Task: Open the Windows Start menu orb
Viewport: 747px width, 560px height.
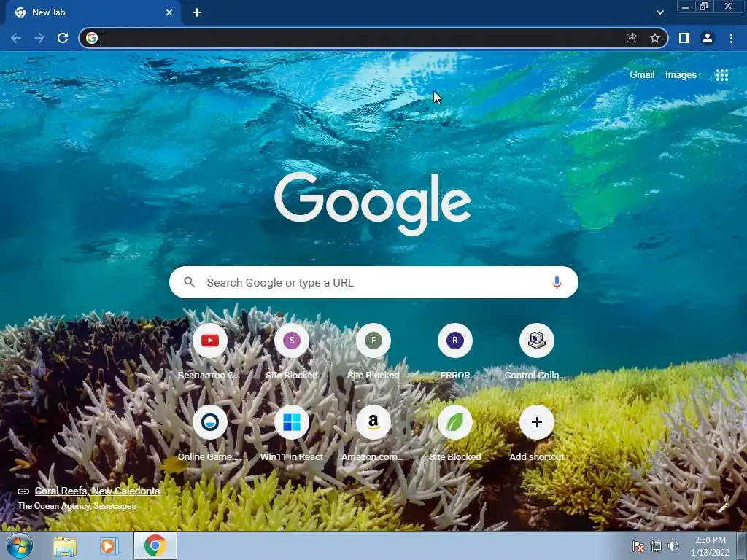Action: (x=20, y=545)
